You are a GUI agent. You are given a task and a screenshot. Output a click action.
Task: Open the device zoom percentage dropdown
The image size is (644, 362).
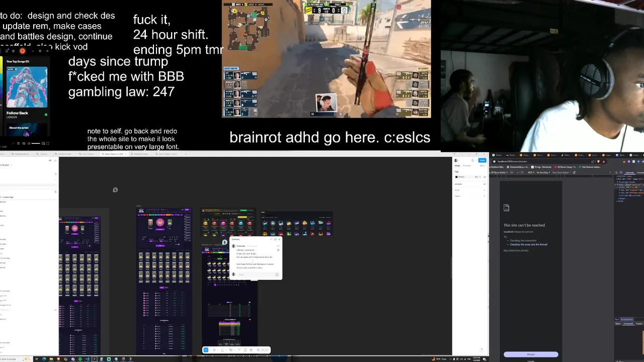coord(531,172)
